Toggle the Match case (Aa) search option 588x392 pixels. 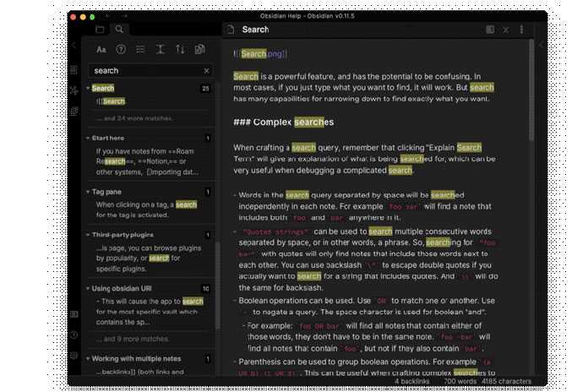pos(101,50)
